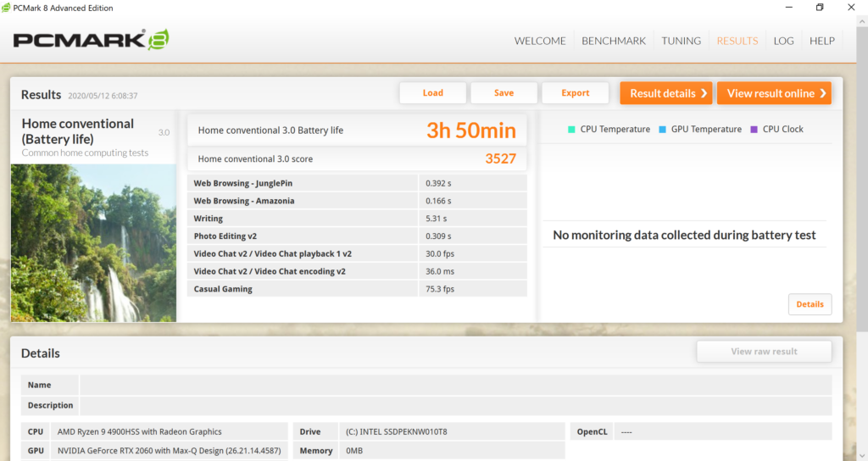Screen dimensions: 868x461
Task: Click the CPU Clock legend swatch
Action: (754, 130)
